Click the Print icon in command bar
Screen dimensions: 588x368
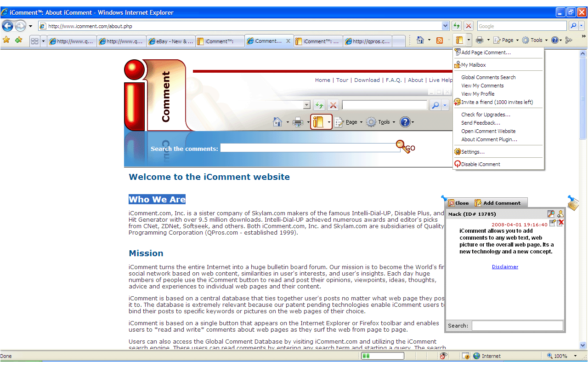[x=480, y=40]
